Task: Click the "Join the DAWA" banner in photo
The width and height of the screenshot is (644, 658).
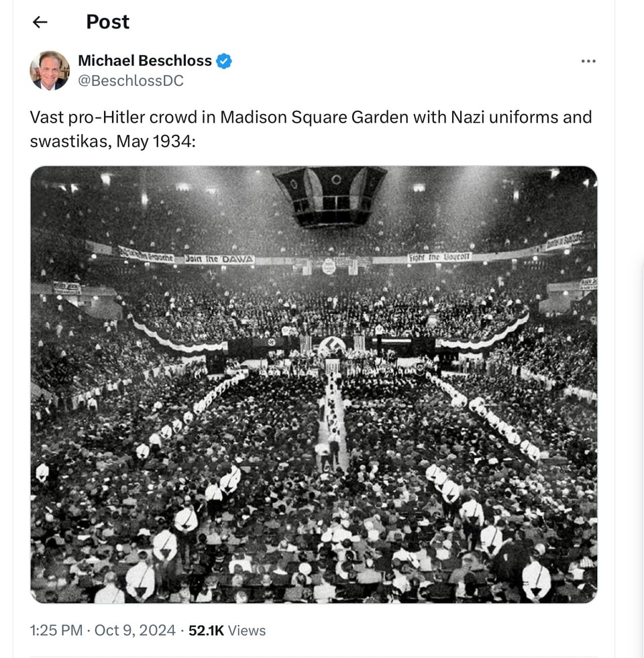Action: coord(219,260)
